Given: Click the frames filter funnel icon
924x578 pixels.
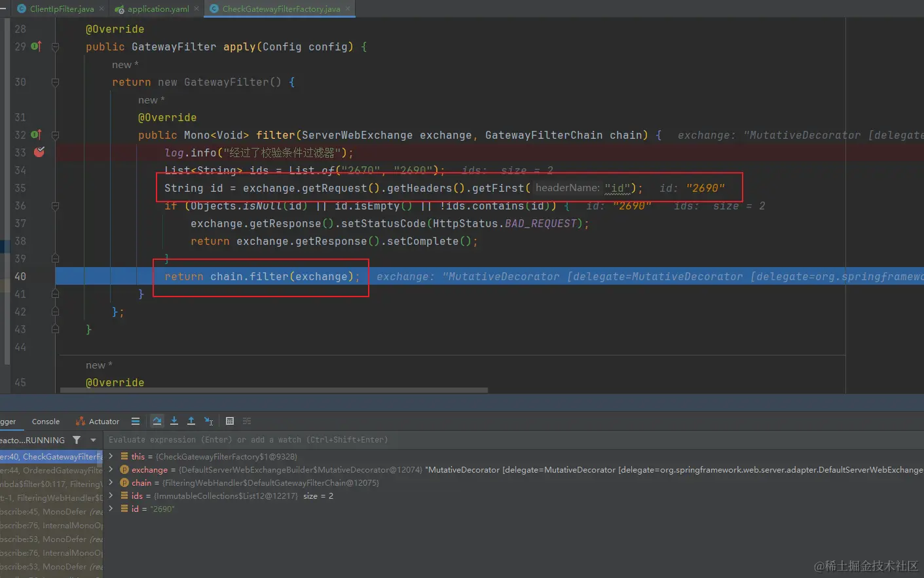Looking at the screenshot, I should 77,440.
